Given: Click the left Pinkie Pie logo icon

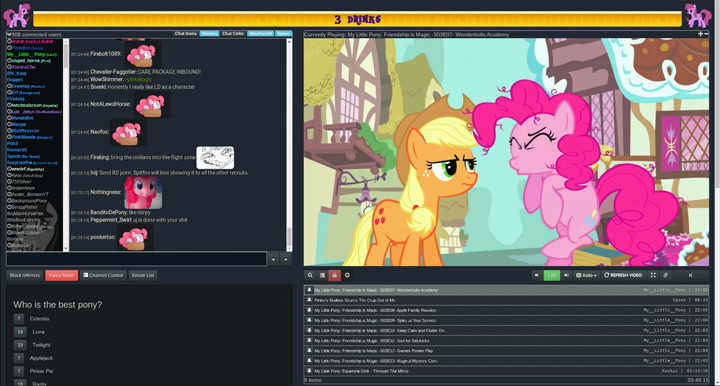Looking at the screenshot, I should click(x=17, y=16).
